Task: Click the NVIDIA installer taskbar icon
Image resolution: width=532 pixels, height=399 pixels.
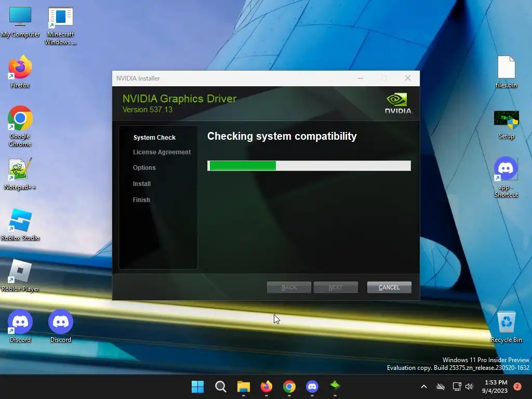Action: tap(335, 386)
